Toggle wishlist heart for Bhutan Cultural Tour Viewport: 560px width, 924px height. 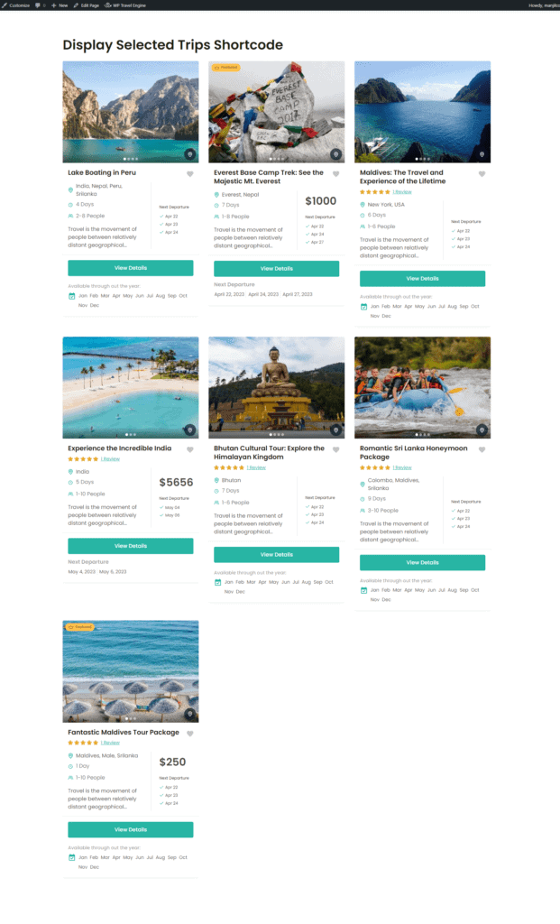coord(335,449)
